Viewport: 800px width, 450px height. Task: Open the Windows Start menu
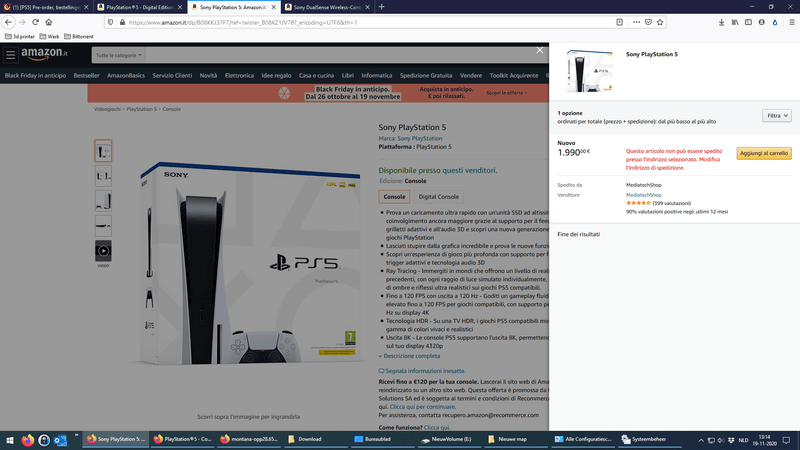9,440
